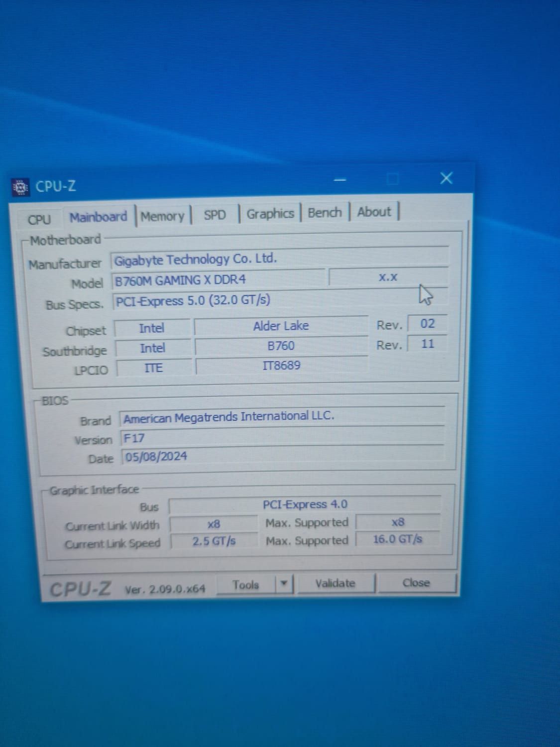560x747 pixels.
Task: Switch to the CPU tab
Action: tap(39, 219)
